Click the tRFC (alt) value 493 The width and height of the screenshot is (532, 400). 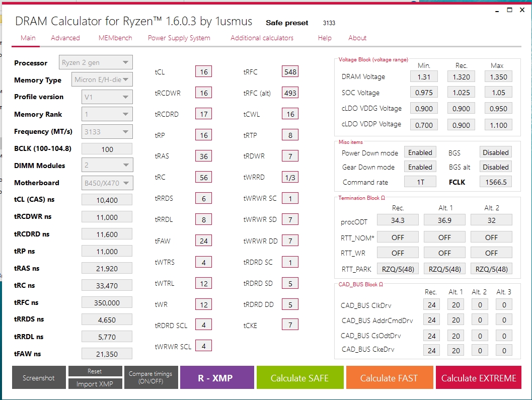click(290, 93)
